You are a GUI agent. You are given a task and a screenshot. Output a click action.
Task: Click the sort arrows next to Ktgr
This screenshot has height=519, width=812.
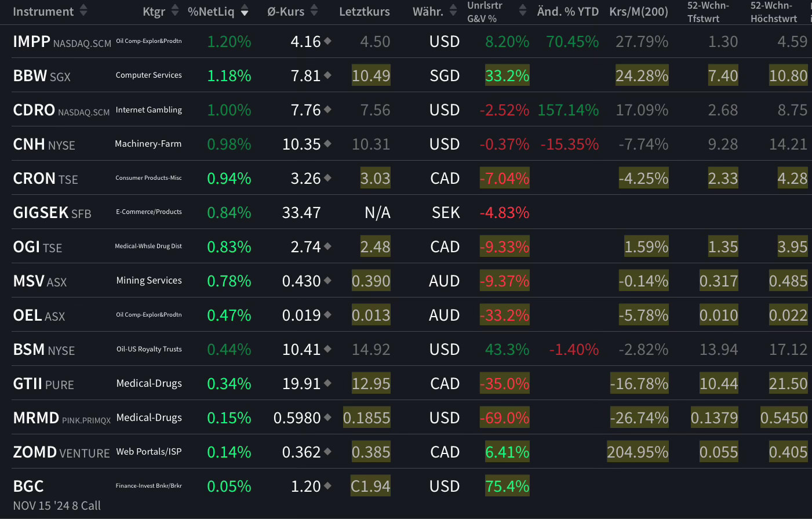click(175, 10)
